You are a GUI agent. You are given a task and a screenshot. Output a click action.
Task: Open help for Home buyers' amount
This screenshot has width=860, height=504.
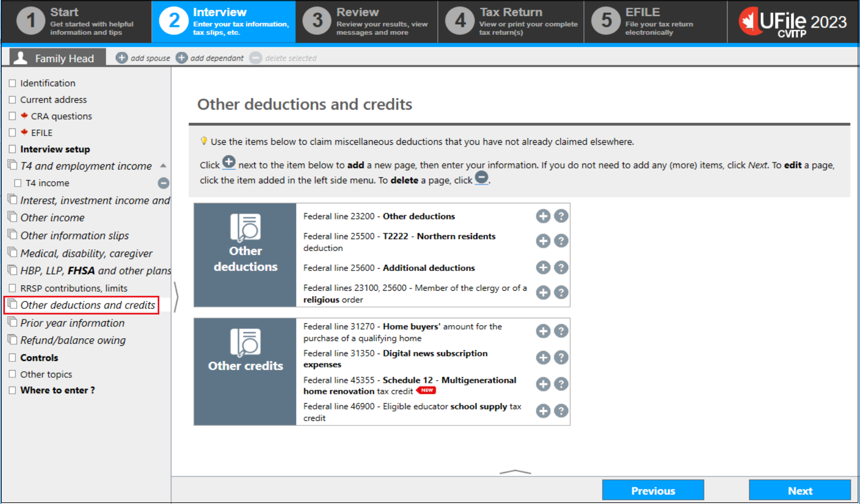pos(561,331)
